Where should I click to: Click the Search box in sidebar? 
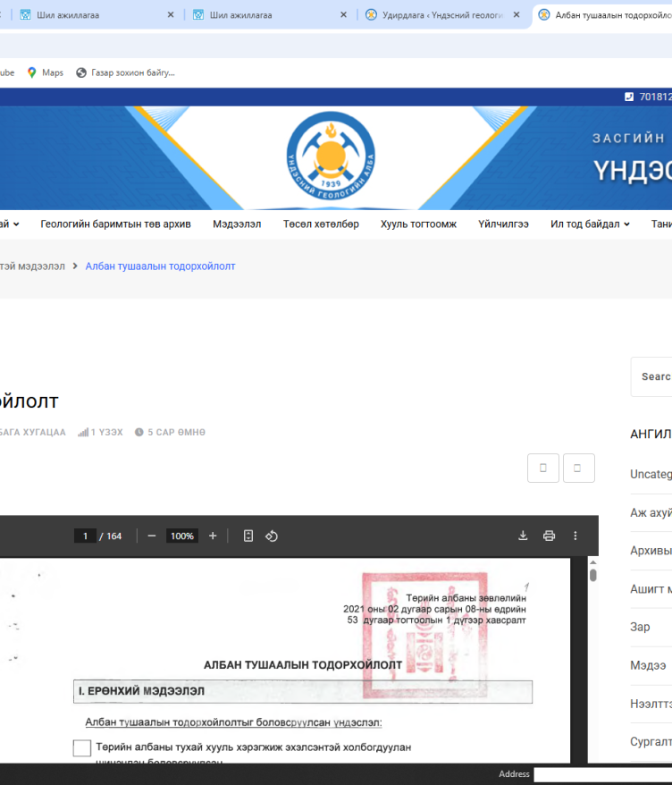(x=651, y=376)
